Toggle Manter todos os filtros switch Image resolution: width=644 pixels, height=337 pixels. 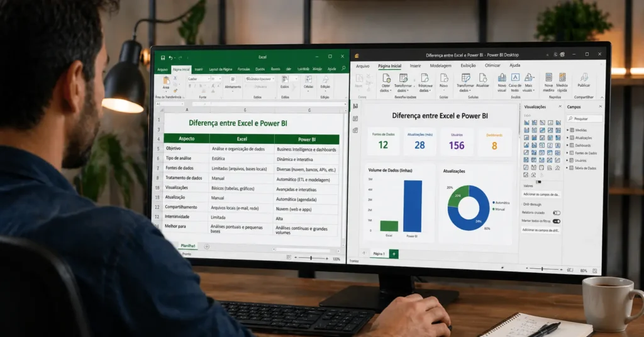point(557,221)
